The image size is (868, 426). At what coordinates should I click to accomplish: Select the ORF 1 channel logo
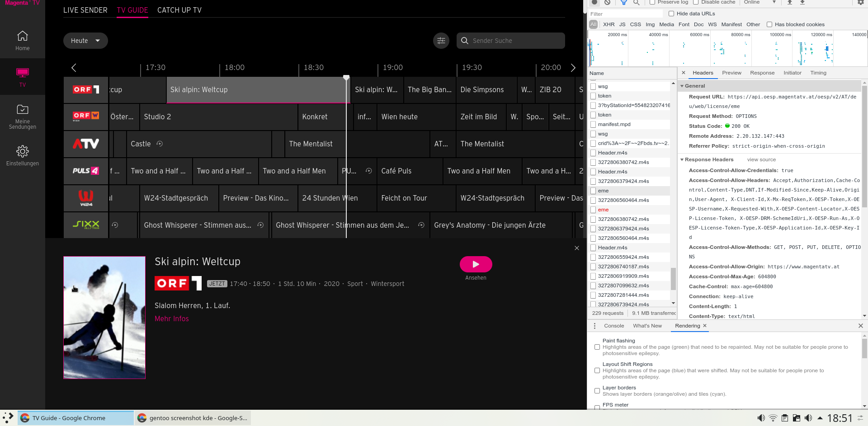click(86, 89)
